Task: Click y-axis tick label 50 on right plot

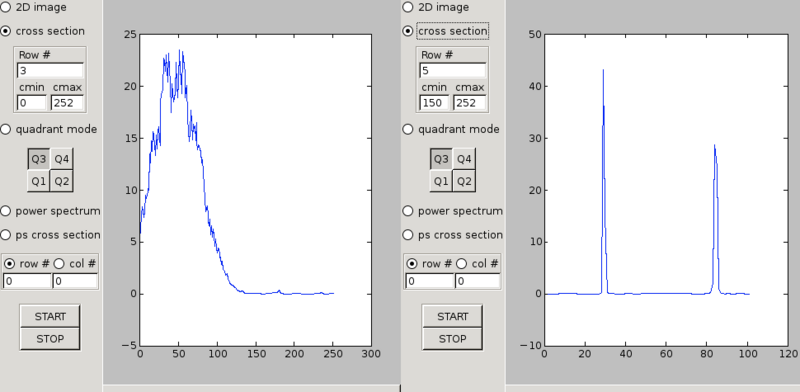Action: coord(535,35)
